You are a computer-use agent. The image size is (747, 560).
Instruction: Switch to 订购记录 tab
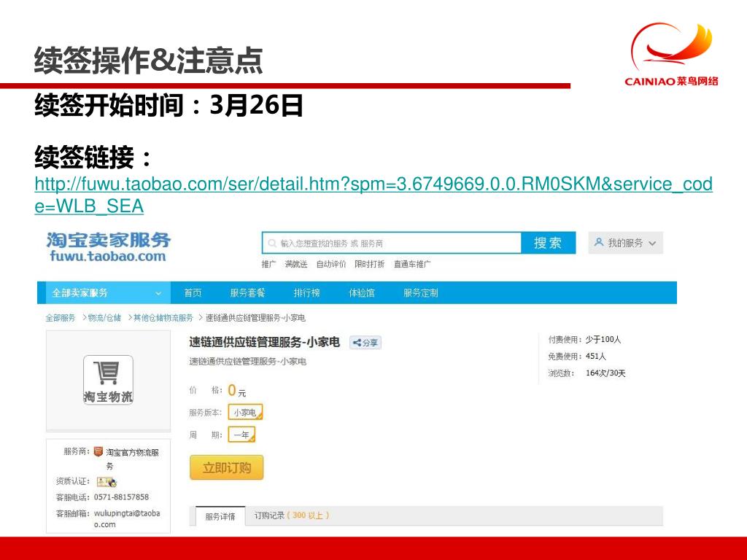click(x=291, y=516)
